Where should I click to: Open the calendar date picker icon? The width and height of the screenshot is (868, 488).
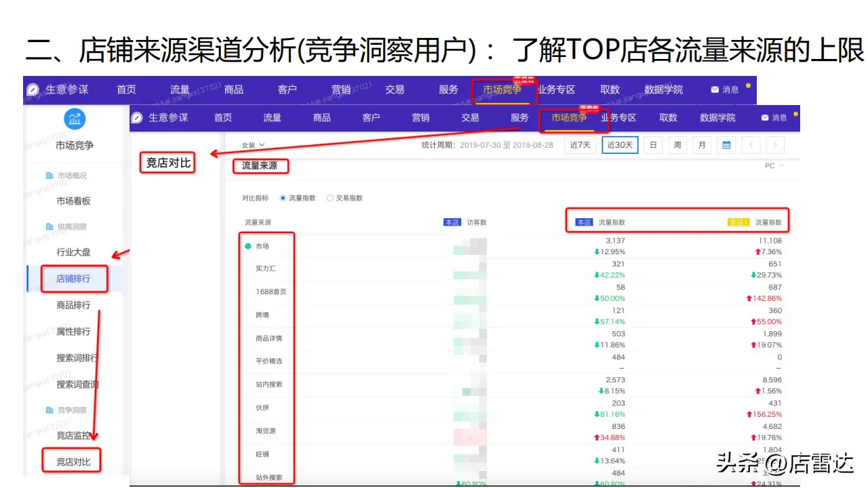coord(726,145)
